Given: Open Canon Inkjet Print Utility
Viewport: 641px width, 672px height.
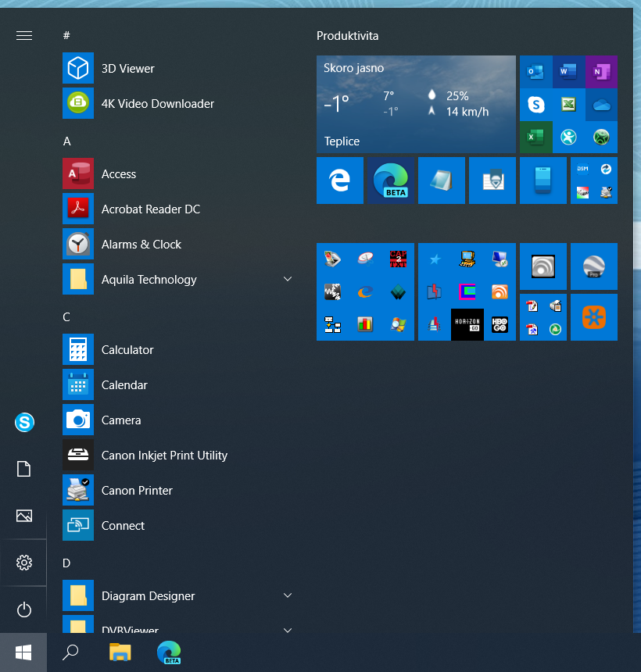Looking at the screenshot, I should 164,456.
